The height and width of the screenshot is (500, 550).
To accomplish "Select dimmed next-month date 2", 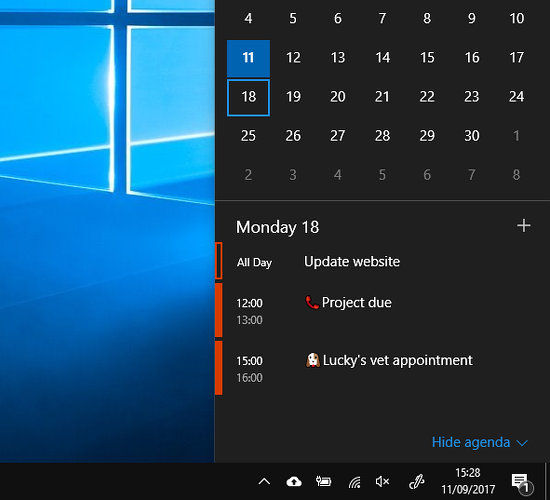I will point(248,175).
